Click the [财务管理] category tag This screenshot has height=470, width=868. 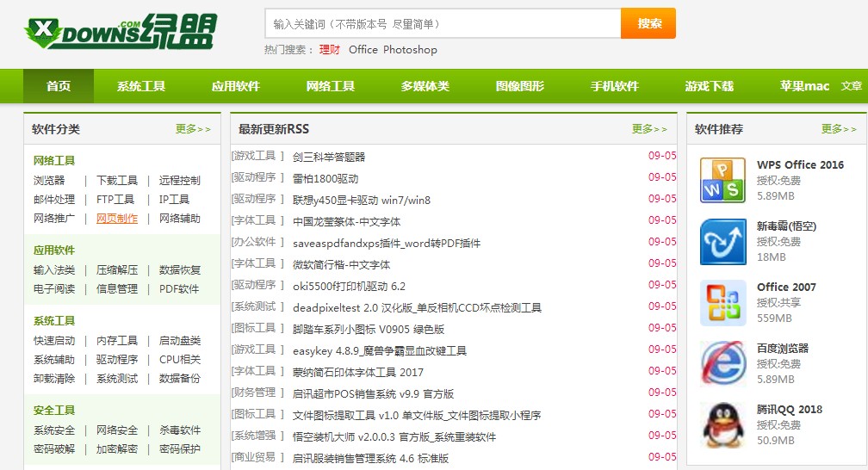(257, 393)
